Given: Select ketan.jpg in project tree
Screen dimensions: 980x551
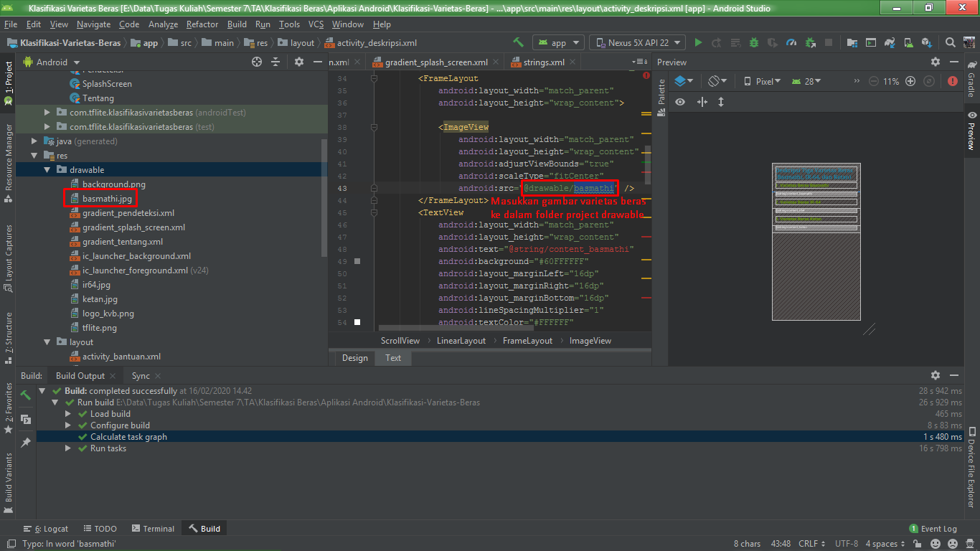Looking at the screenshot, I should coord(100,299).
